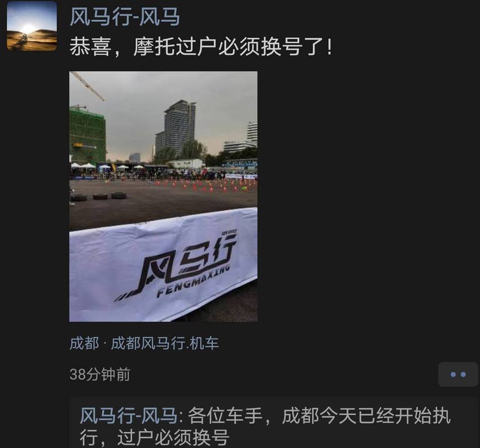Open the sunset profile avatar of 风马行-风马
Viewport: 480px width, 448px height.
click(32, 26)
